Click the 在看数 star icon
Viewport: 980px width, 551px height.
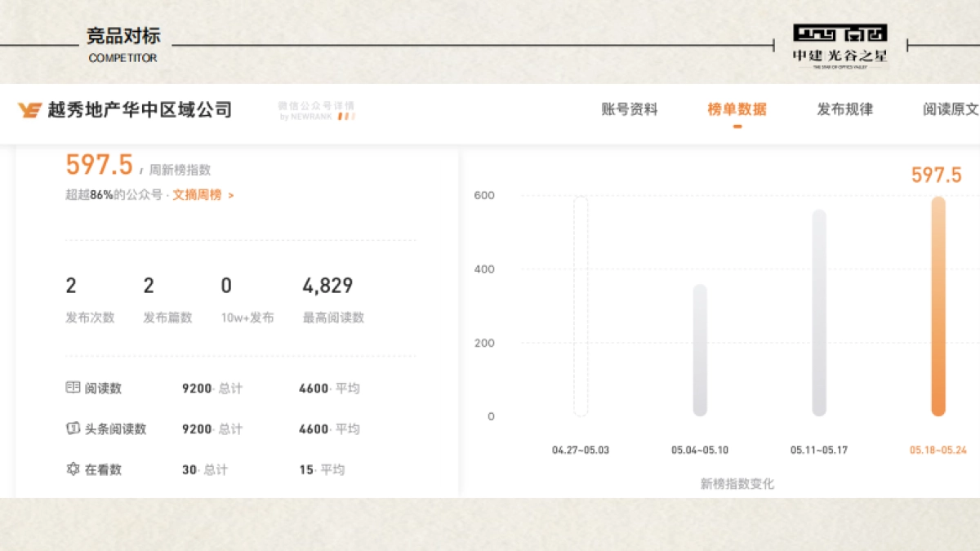[73, 469]
